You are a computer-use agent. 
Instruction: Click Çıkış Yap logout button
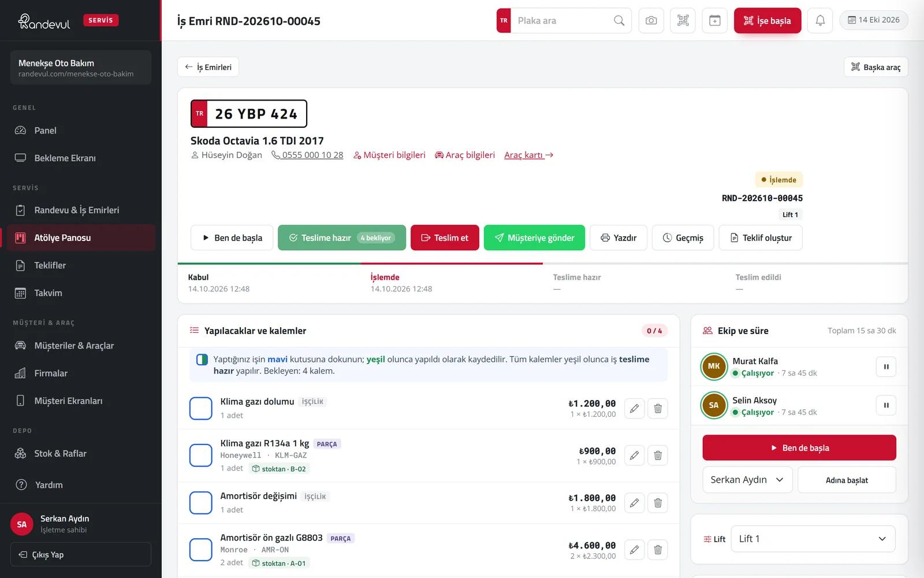81,554
